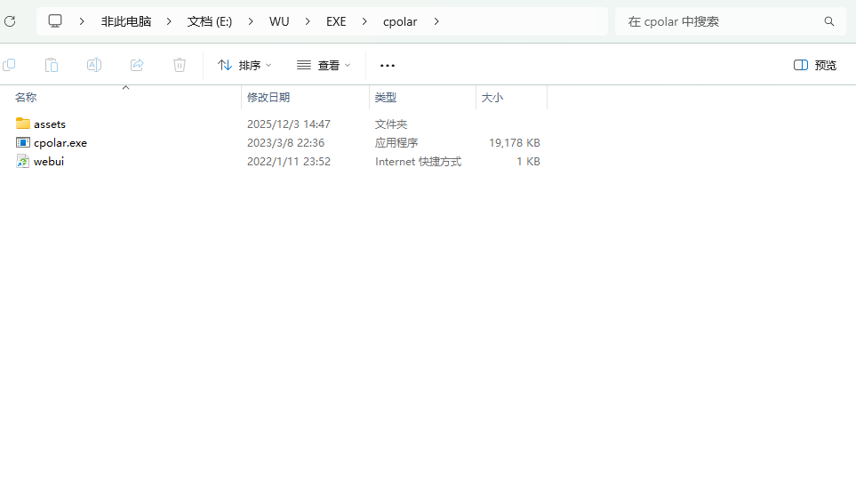
Task: Click the paste toolbar icon
Action: pos(52,65)
